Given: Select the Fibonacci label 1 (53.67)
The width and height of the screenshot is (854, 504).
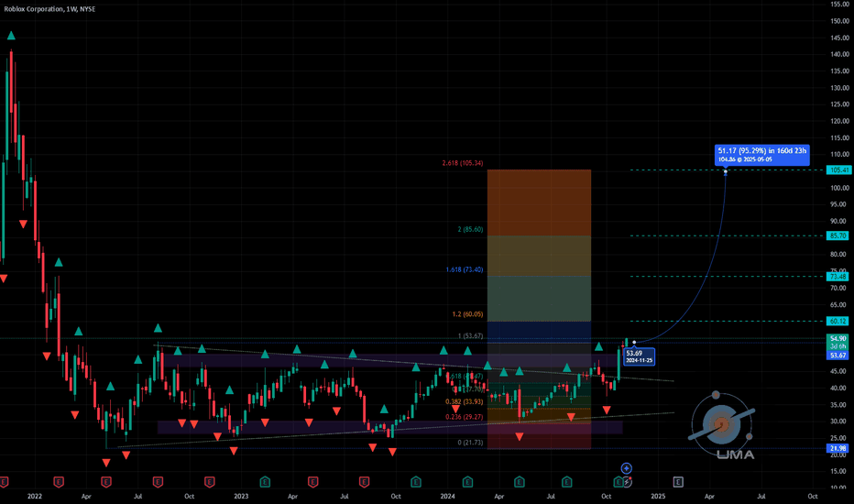Looking at the screenshot, I should 470,335.
